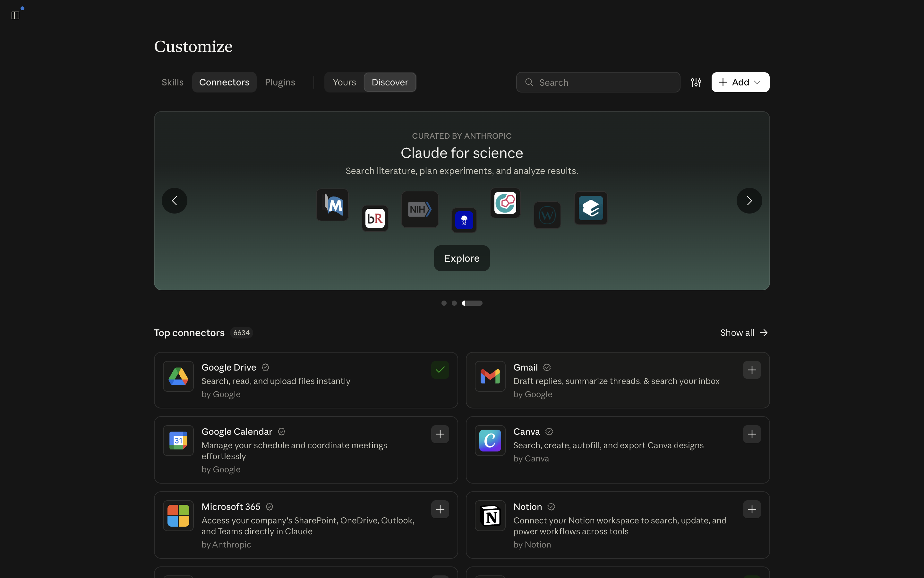Click the Notion connector title

click(x=527, y=507)
